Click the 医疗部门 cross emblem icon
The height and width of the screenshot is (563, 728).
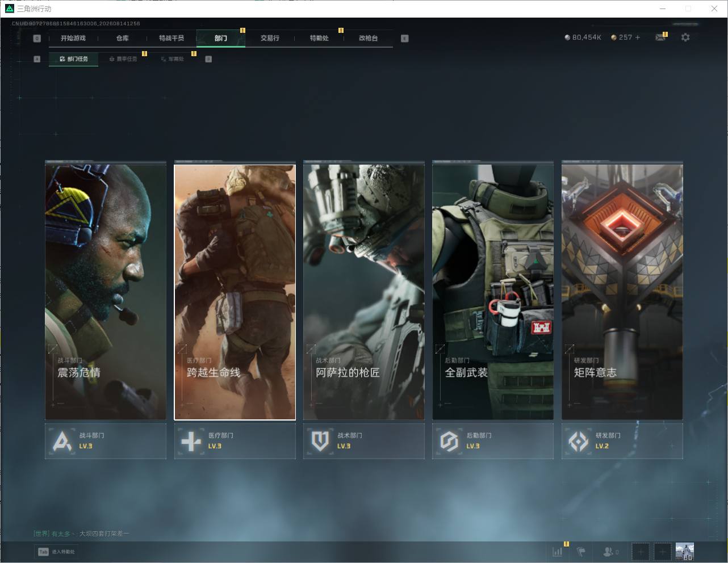191,441
